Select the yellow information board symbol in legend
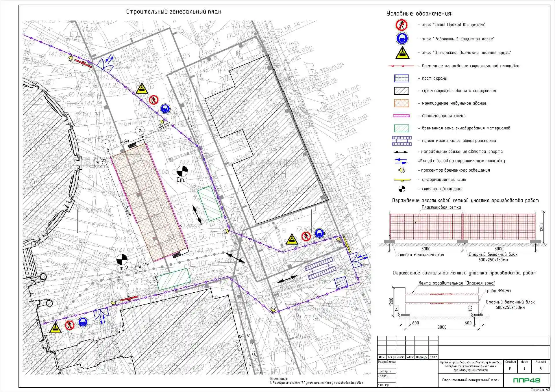The image size is (555, 392). click(402, 180)
